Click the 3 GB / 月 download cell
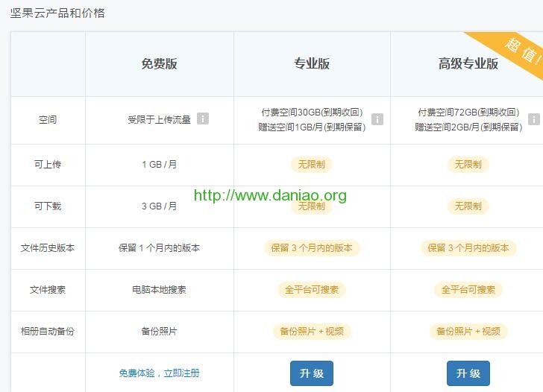This screenshot has height=392, width=543. [160, 206]
